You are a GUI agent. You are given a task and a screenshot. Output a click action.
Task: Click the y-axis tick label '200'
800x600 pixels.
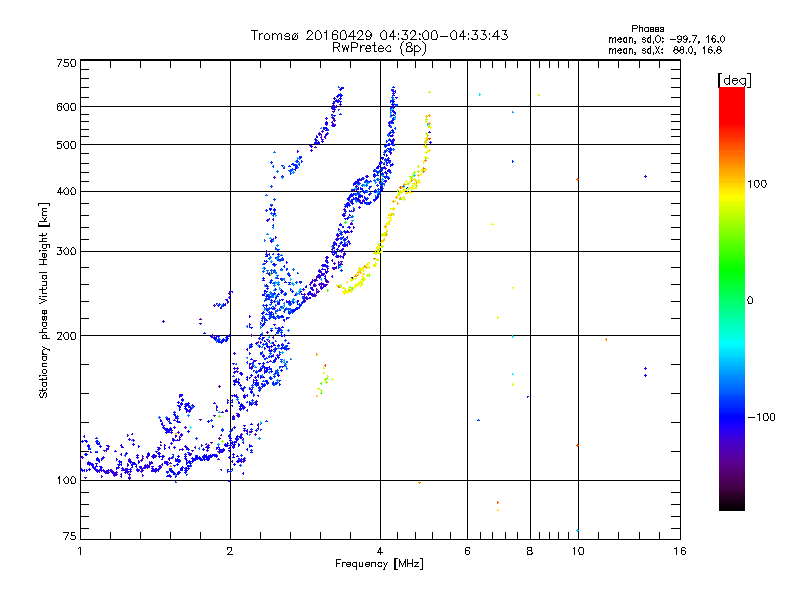67,336
